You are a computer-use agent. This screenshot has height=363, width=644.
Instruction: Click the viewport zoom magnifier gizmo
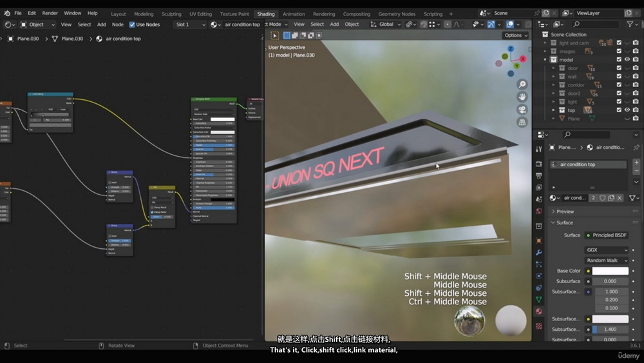pyautogui.click(x=522, y=84)
